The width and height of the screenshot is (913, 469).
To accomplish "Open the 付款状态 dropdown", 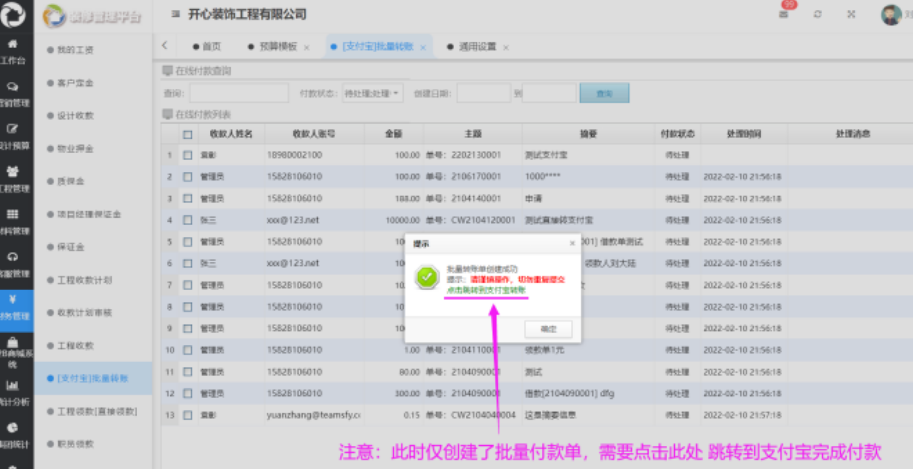I will (x=372, y=93).
